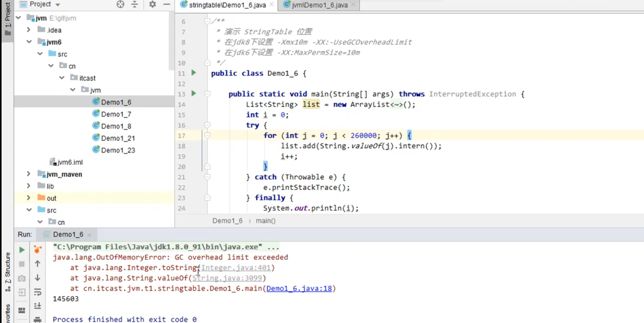Click the stop process square icon

[22, 264]
